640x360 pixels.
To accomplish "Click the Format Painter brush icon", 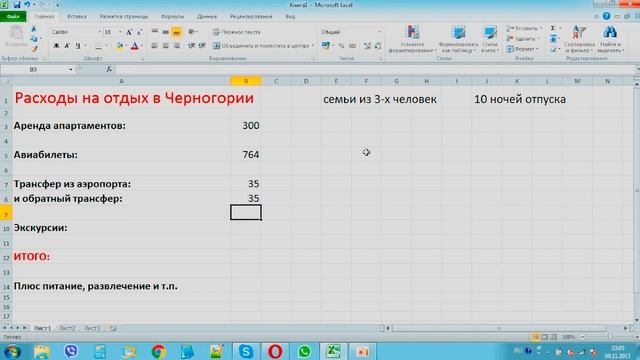I will coord(34,49).
